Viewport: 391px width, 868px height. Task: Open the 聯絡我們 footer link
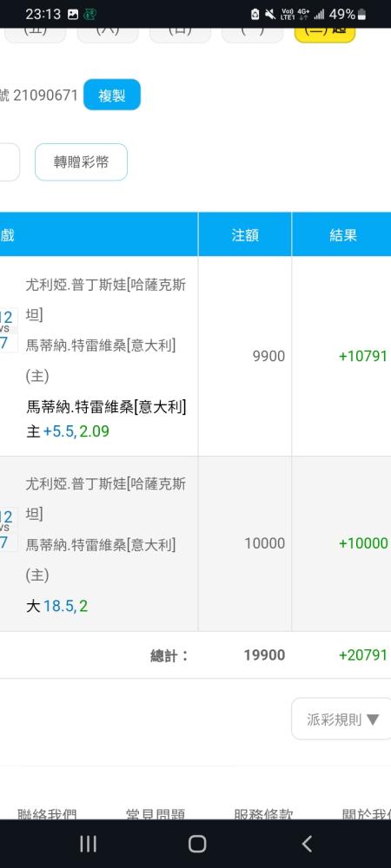47,814
